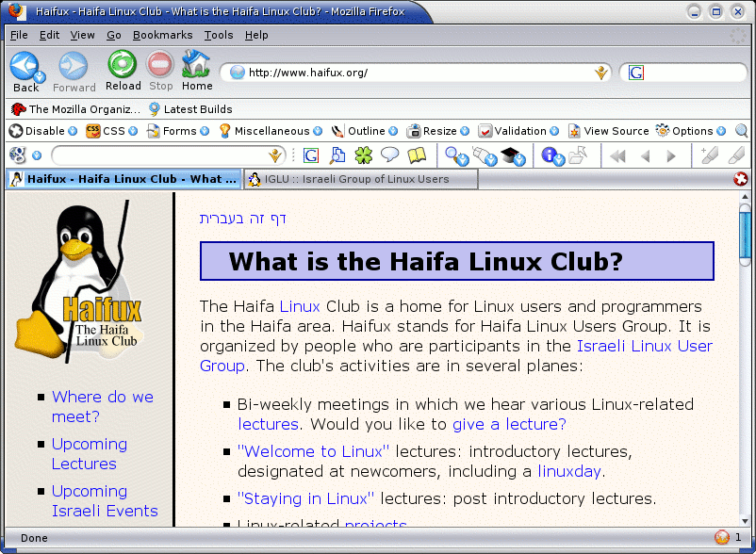The image size is (756, 554).
Task: Open the Tools menu
Action: point(219,35)
